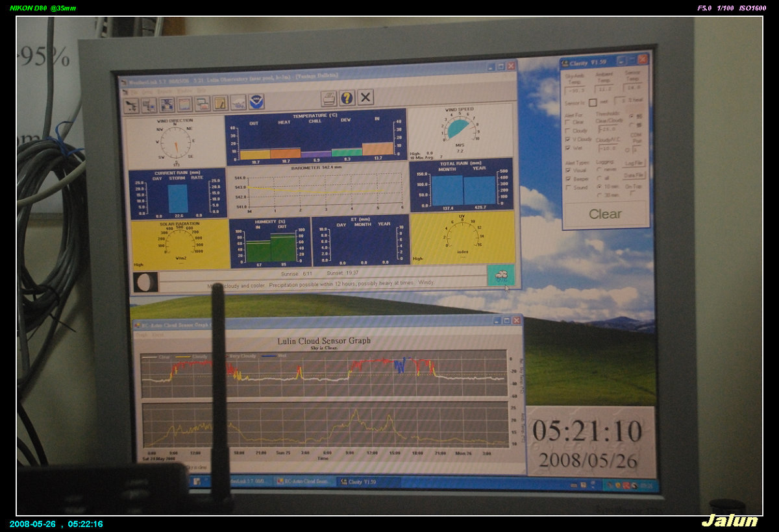Click the Current Rain panel
This screenshot has width=779, height=532.
point(177,195)
